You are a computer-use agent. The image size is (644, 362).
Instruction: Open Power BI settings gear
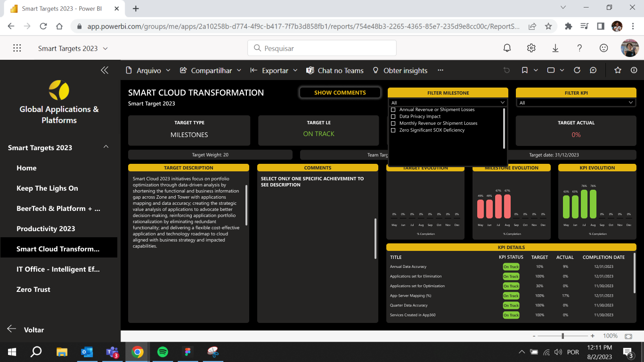531,48
